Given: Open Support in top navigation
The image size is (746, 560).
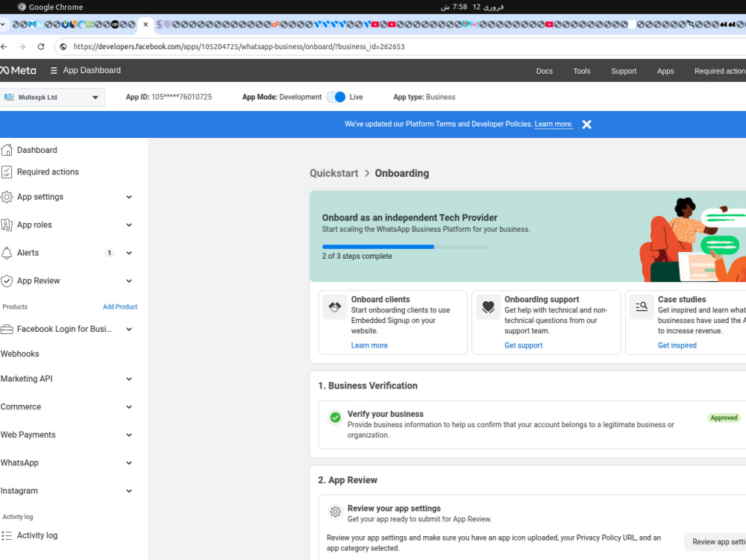Looking at the screenshot, I should click(x=623, y=71).
